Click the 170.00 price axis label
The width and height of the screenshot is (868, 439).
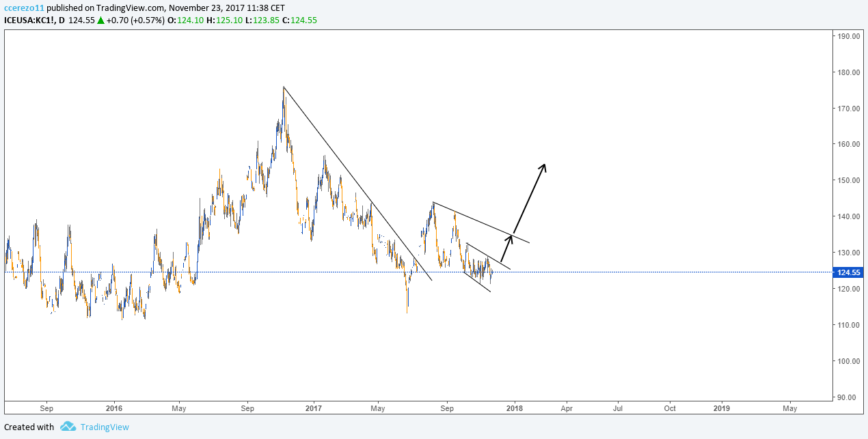pos(848,109)
